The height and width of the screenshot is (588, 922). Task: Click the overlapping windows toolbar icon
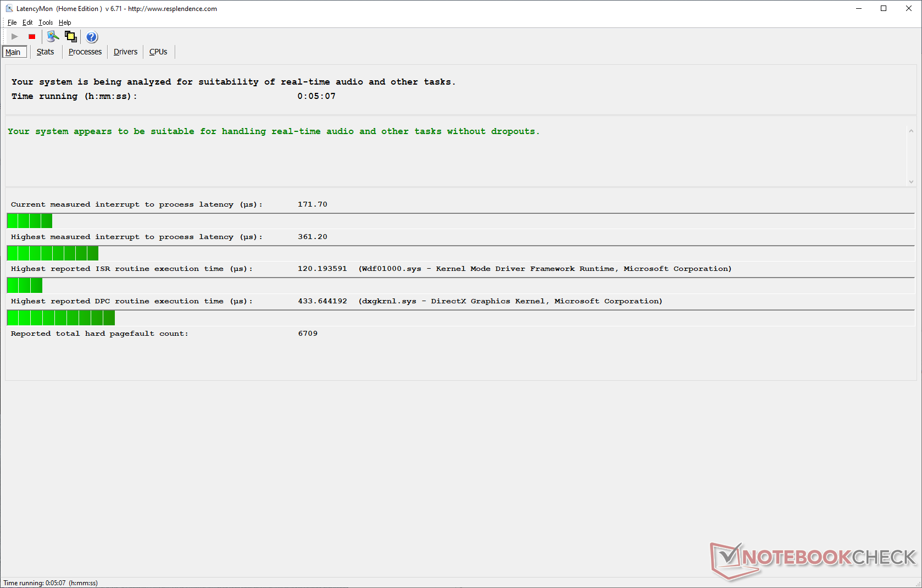tap(71, 37)
